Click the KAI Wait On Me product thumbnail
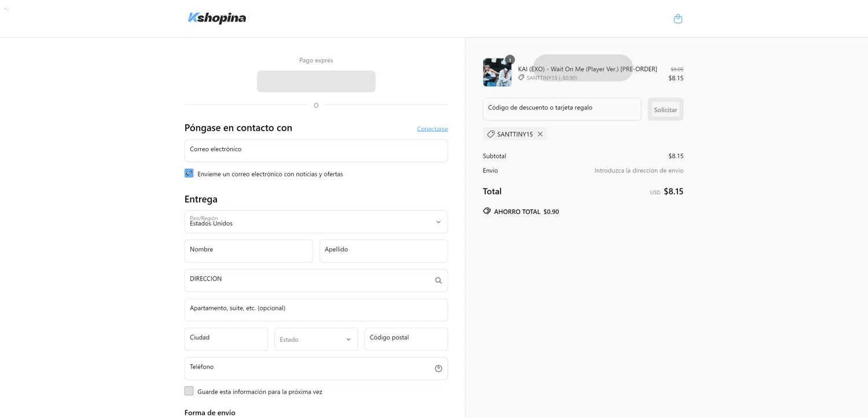The height and width of the screenshot is (418, 868). point(497,72)
